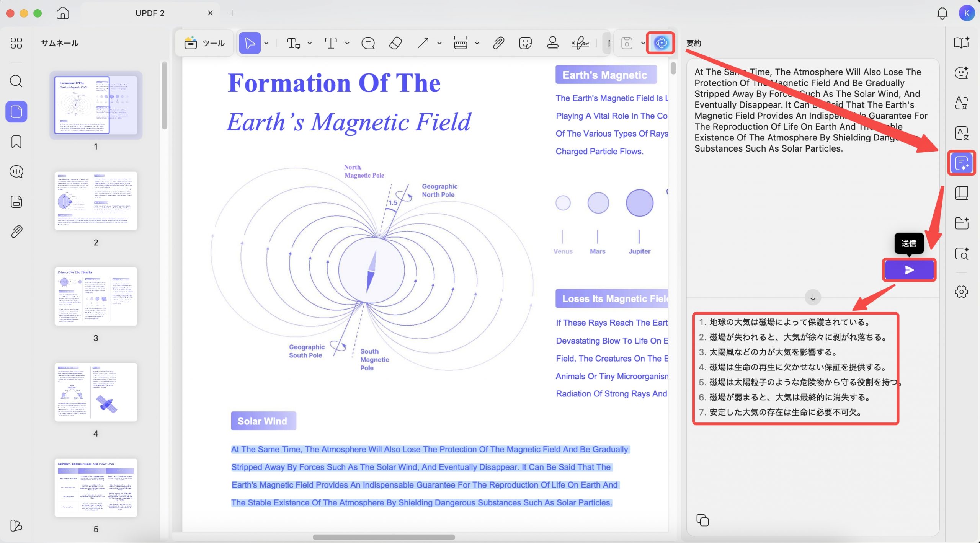
Task: Send the summary request with purple arrow button
Action: 909,270
